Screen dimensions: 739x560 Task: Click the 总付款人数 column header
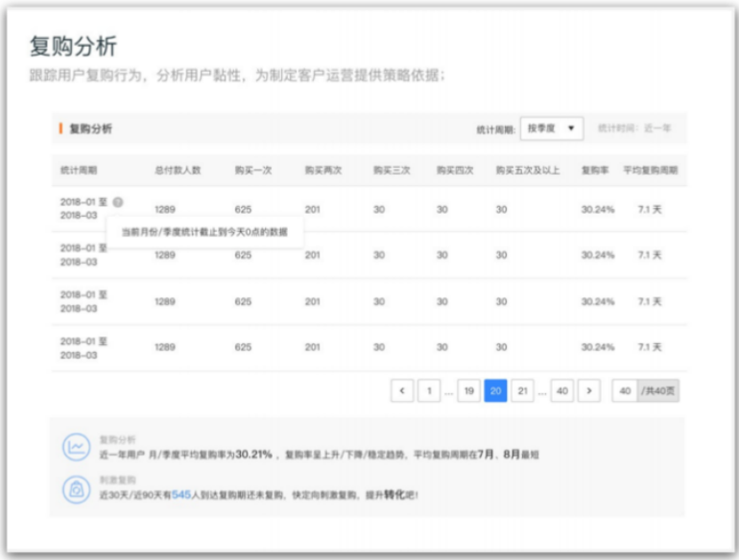[178, 170]
